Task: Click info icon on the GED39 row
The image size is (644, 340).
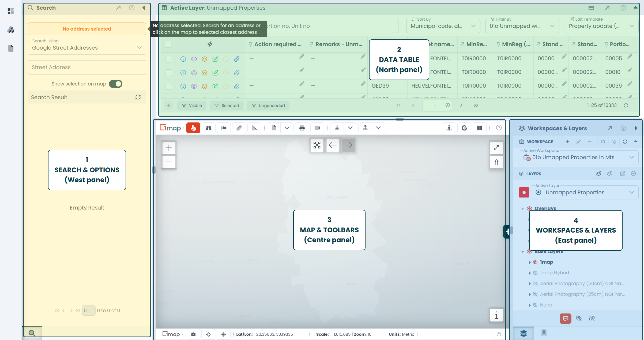Action: tap(183, 86)
